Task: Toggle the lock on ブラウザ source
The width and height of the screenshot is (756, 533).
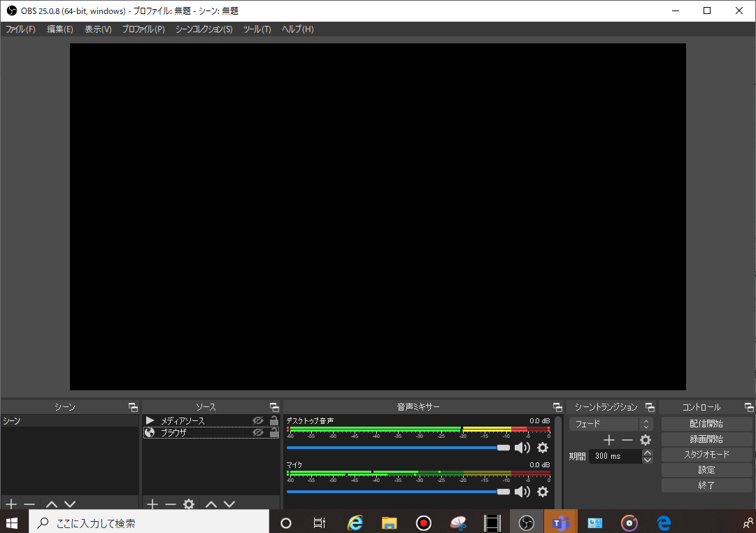Action: tap(274, 432)
